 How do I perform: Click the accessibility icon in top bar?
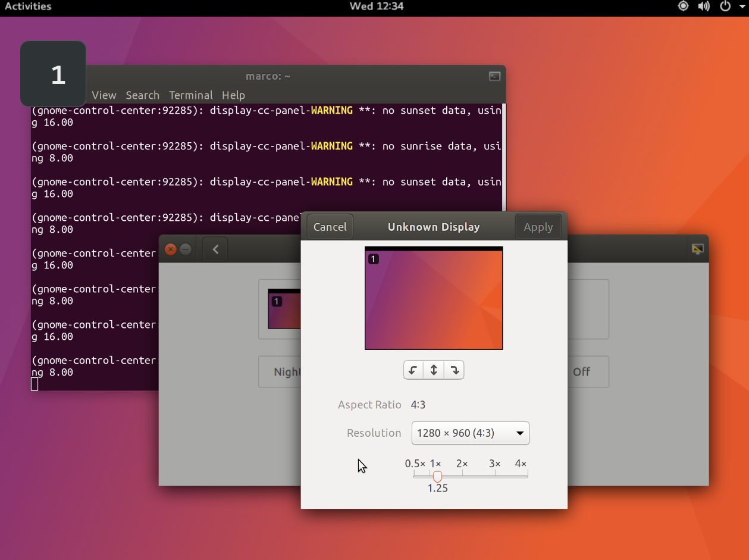point(683,7)
